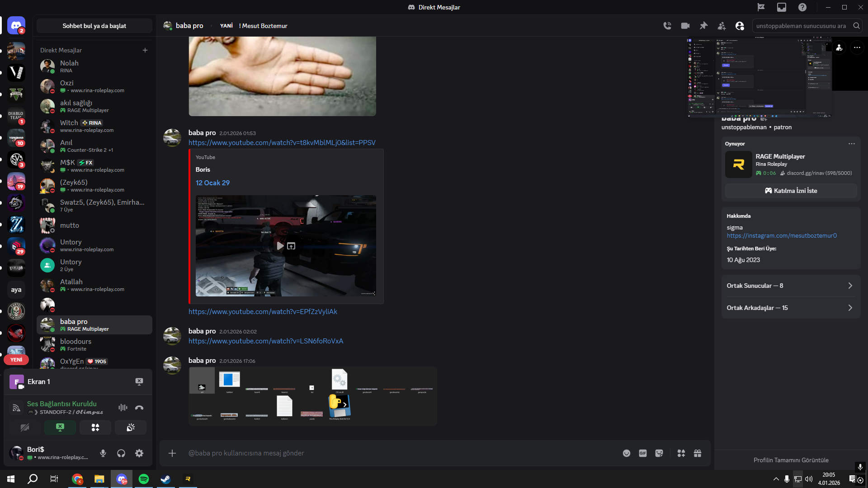Image resolution: width=868 pixels, height=488 pixels.
Task: Open File Explorer from taskbar
Action: tap(99, 479)
